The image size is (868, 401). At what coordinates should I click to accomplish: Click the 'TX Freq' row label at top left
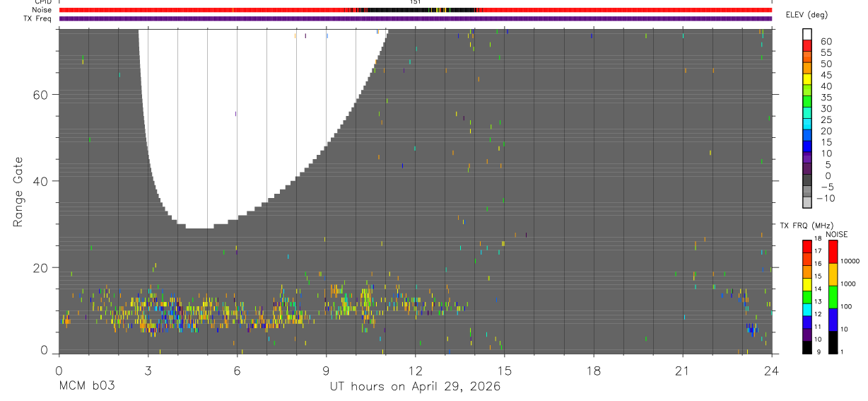pyautogui.click(x=38, y=18)
